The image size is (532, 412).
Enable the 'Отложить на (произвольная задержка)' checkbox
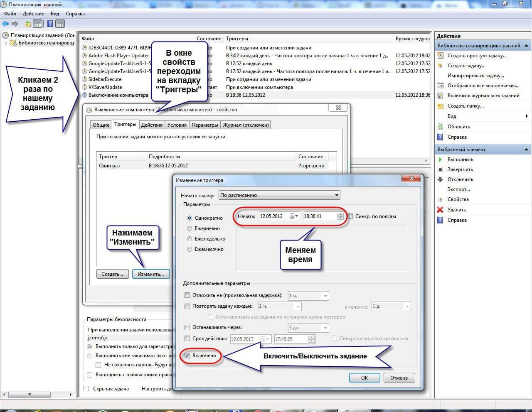(187, 295)
